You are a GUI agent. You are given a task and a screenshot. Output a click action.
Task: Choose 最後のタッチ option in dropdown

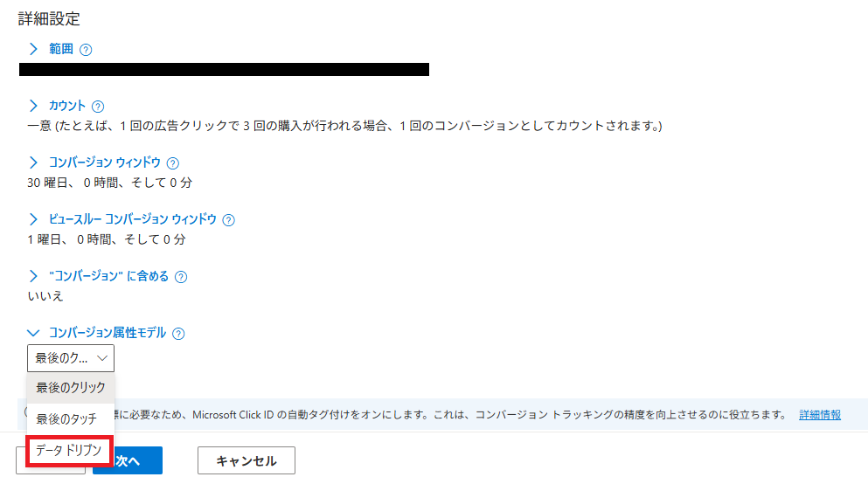click(71, 418)
